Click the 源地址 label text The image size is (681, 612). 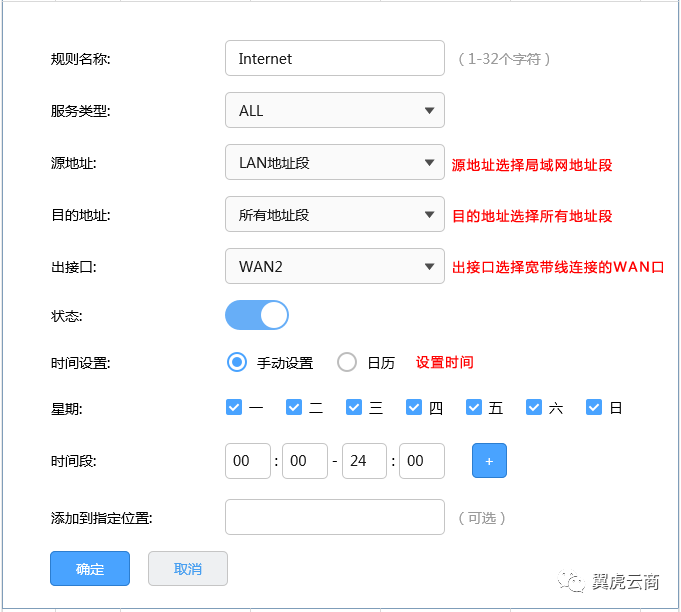tap(73, 163)
